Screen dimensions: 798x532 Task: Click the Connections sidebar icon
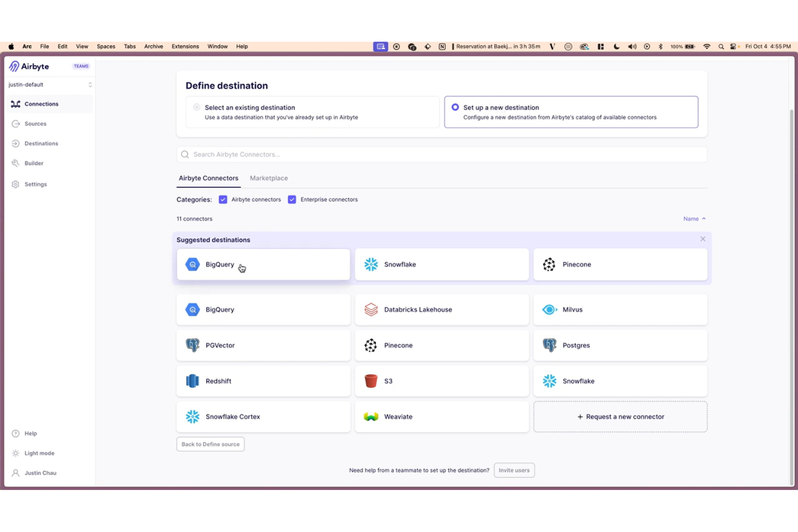click(16, 104)
